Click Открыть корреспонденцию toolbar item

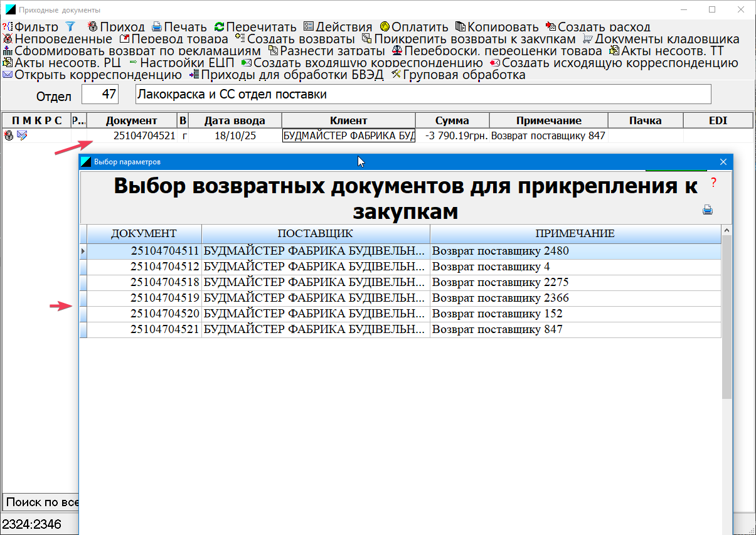92,75
